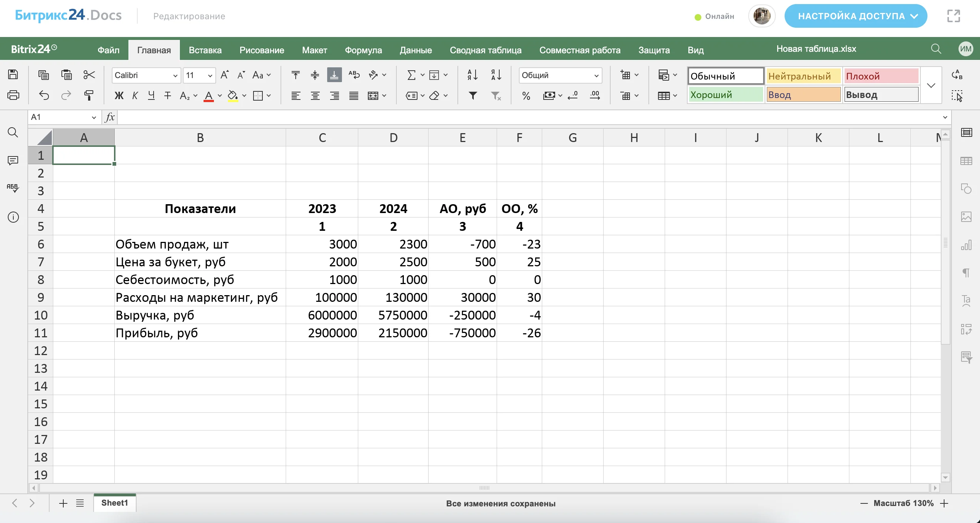Image resolution: width=980 pixels, height=523 pixels.
Task: Open the Calibri font name dropdown
Action: point(175,75)
